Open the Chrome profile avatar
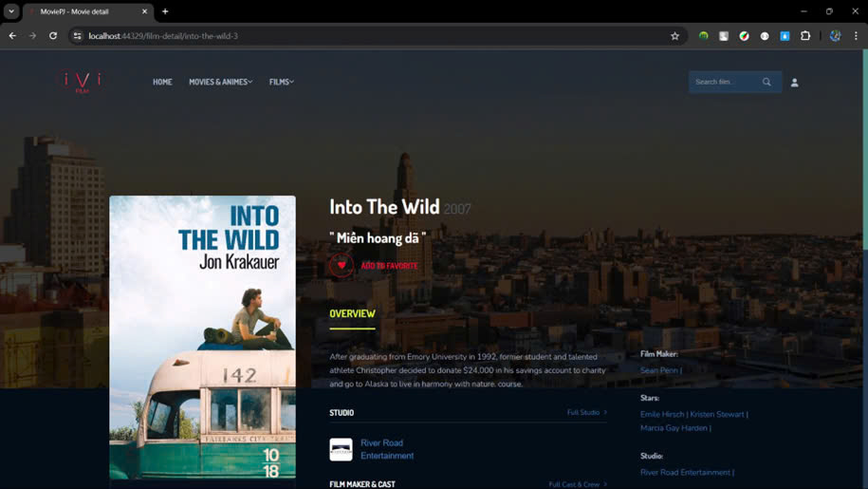The width and height of the screenshot is (868, 489). 836,36
